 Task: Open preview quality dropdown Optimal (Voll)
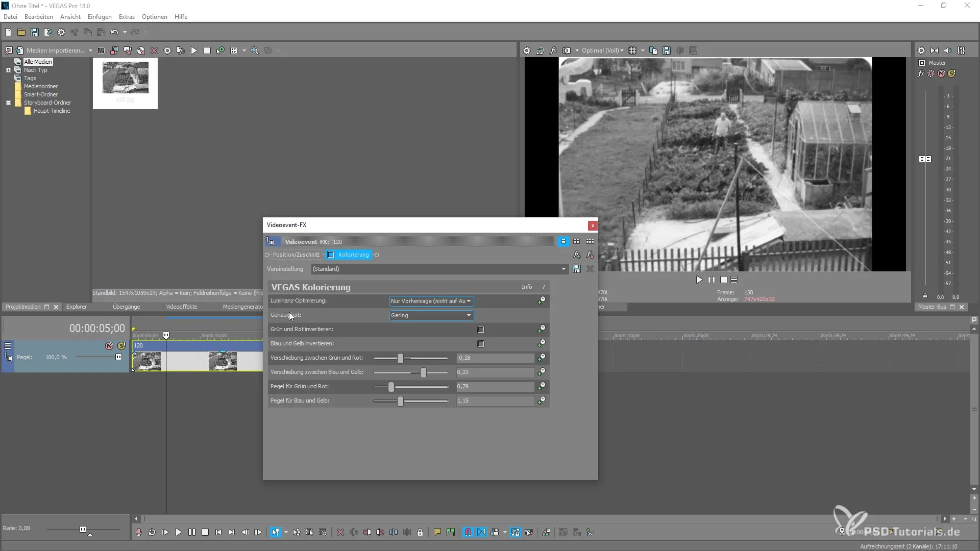pos(602,51)
